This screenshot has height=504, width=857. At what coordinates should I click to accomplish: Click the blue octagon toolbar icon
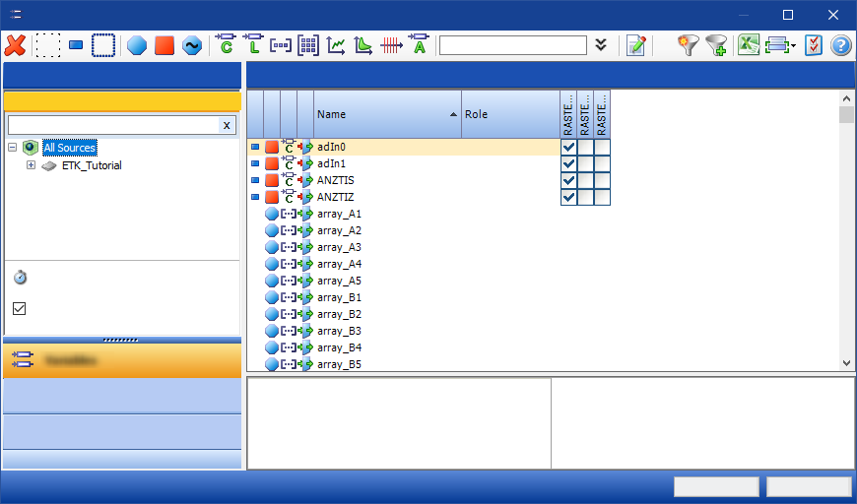[x=137, y=45]
